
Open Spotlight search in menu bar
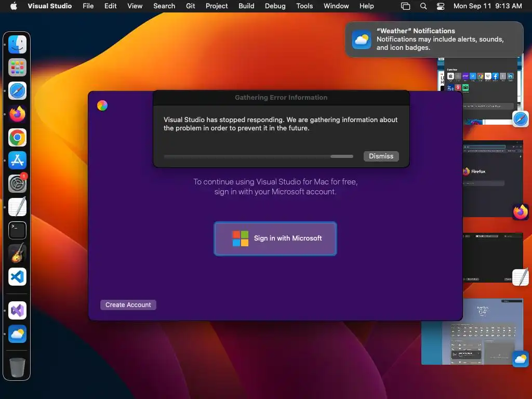pos(423,6)
